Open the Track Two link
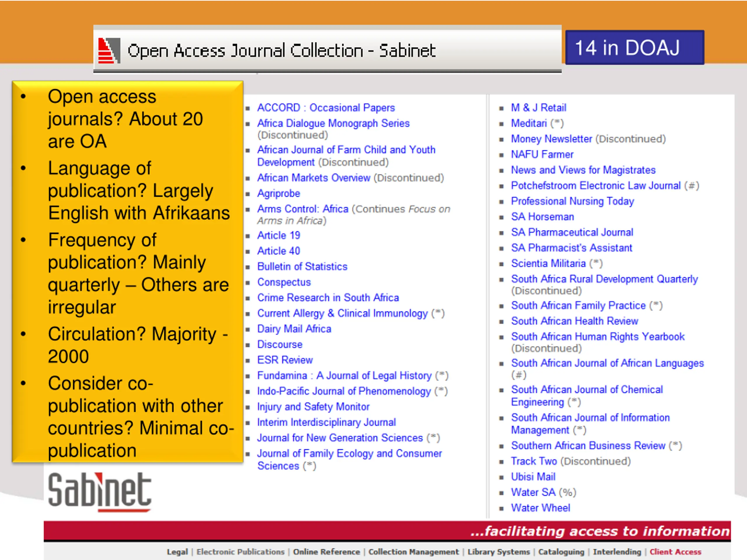 534,461
